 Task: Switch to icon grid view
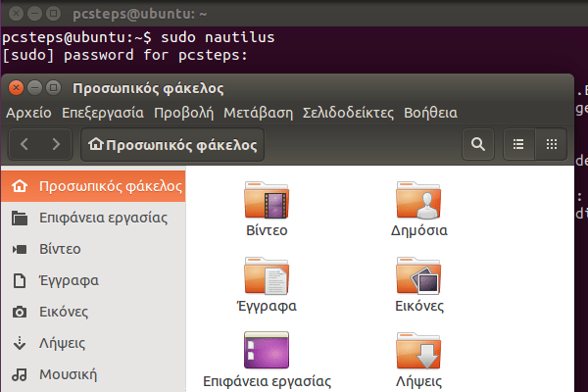pyautogui.click(x=551, y=144)
